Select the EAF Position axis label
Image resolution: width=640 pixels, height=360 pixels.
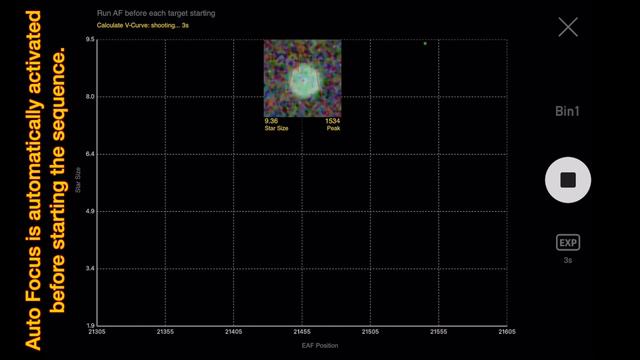point(320,345)
